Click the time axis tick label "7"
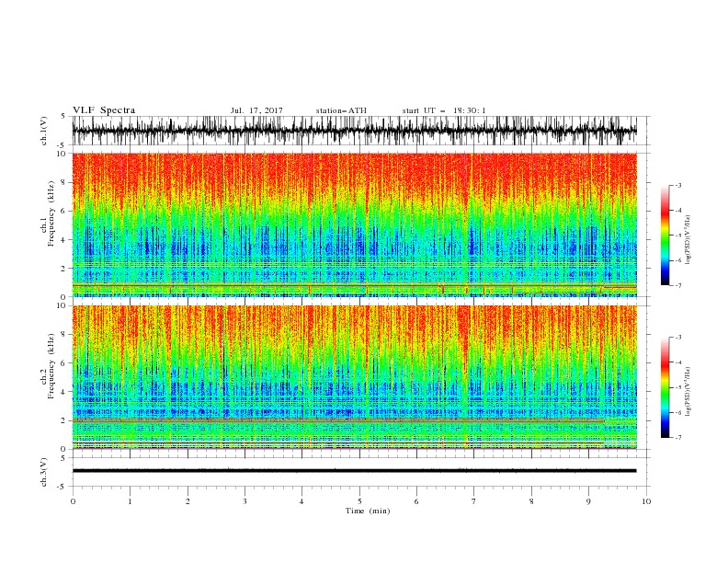This screenshot has height=563, width=728. coord(473,501)
